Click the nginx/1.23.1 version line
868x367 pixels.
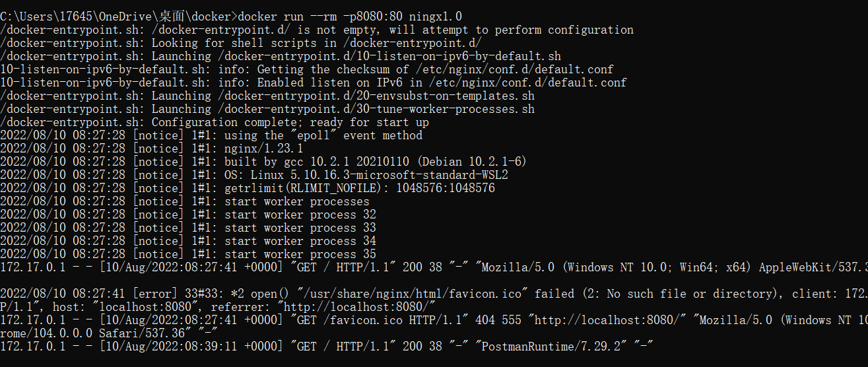263,149
